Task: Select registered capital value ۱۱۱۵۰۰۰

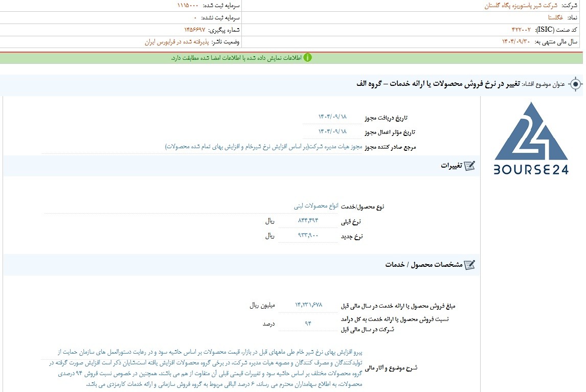Action: point(188,6)
